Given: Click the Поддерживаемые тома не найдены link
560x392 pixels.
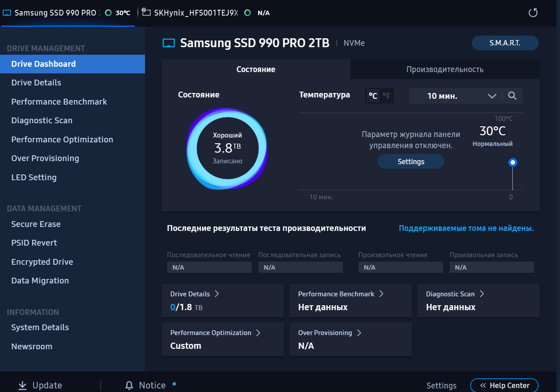Looking at the screenshot, I should tap(466, 228).
